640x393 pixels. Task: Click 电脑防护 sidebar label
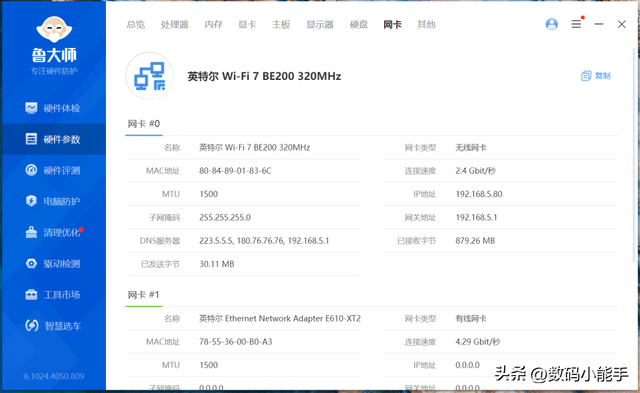62,201
